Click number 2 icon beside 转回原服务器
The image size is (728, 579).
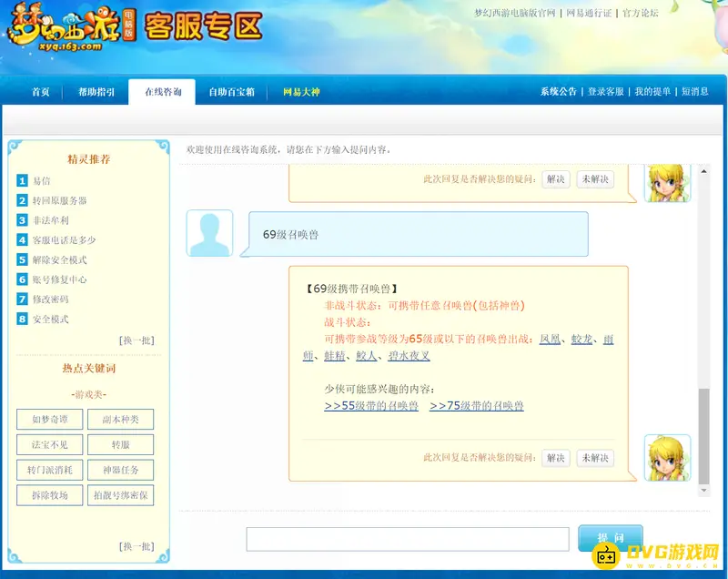point(22,200)
